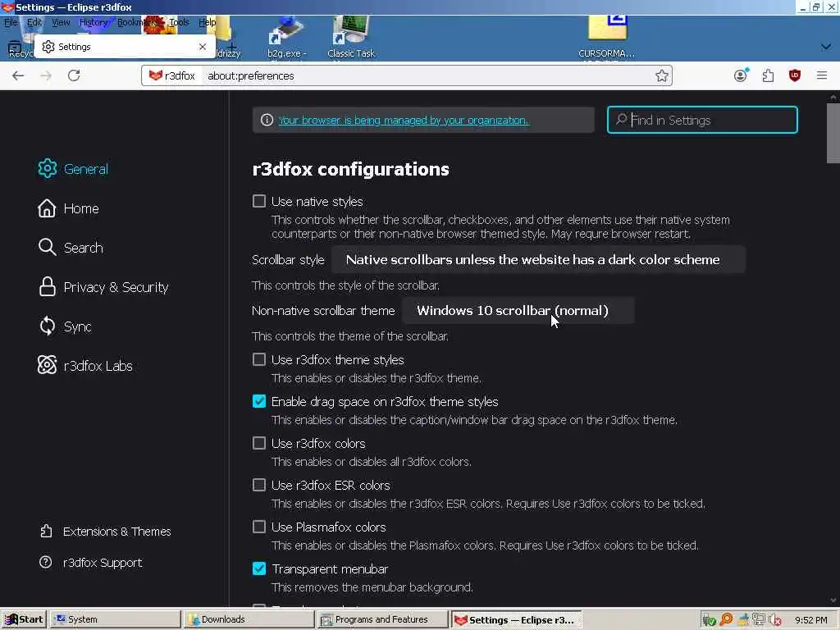Open the account profile icon
This screenshot has height=630, width=840.
(741, 75)
